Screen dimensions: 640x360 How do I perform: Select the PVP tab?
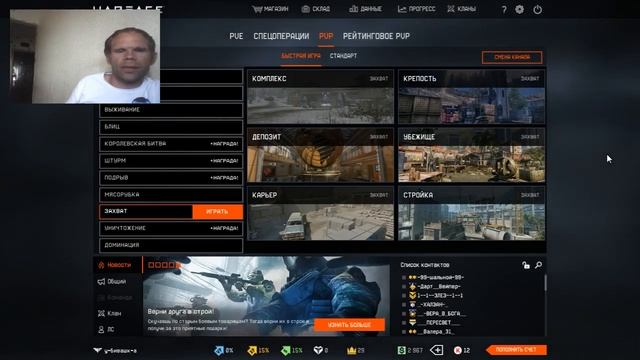[326, 36]
